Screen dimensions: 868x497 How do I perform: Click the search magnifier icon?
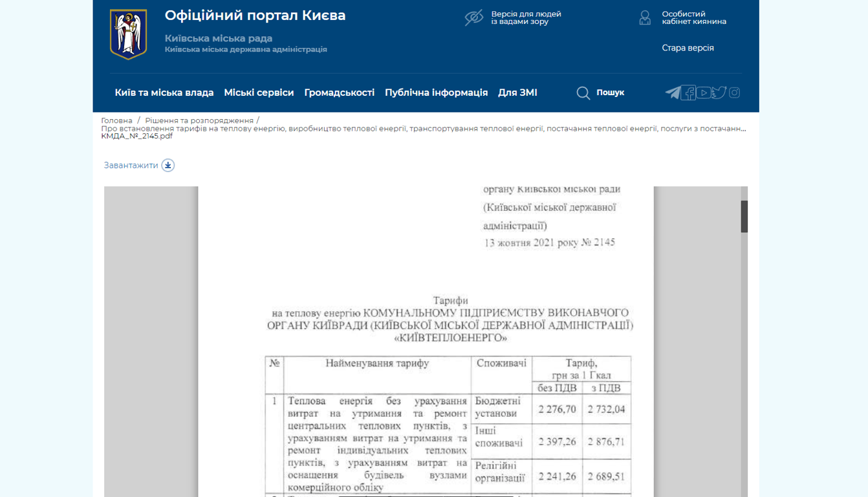(x=583, y=93)
